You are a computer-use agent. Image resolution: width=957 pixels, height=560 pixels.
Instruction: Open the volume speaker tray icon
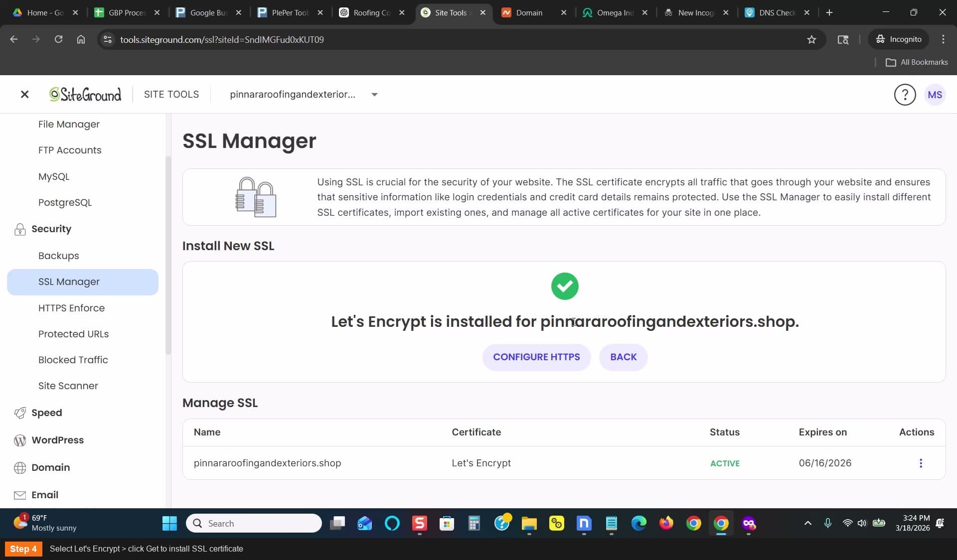click(862, 523)
